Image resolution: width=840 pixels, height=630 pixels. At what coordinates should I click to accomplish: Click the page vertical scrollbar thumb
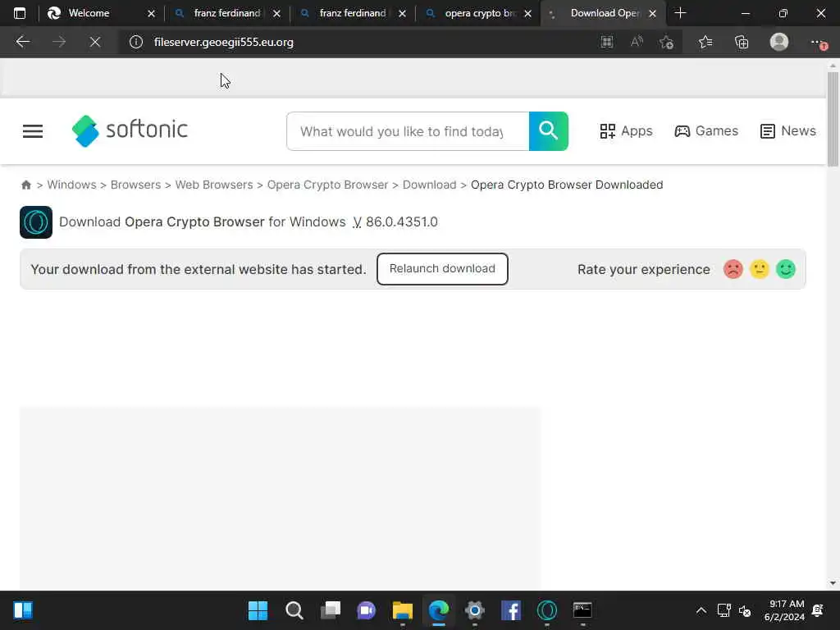pos(833,119)
